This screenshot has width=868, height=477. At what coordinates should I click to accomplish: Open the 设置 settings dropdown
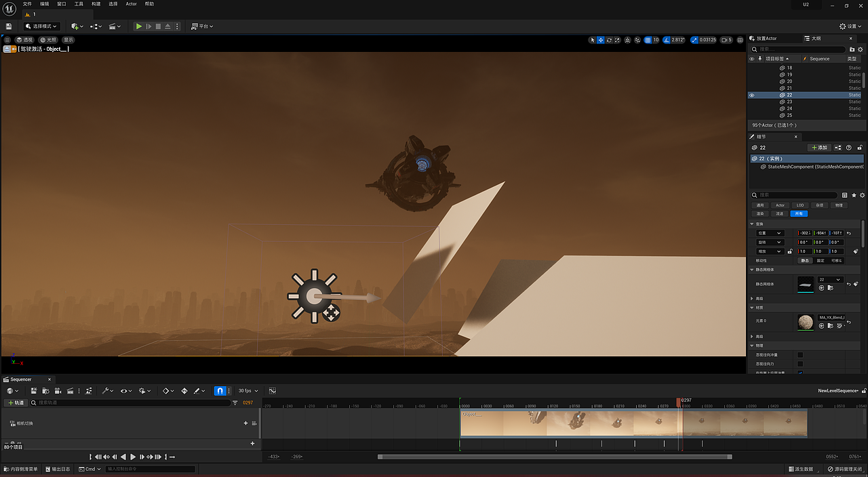851,26
